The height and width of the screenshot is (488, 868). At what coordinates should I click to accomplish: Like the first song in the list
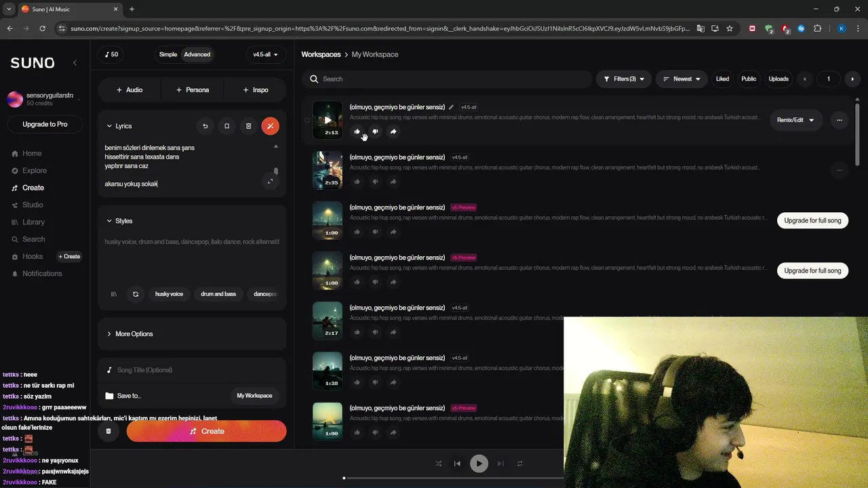[357, 131]
